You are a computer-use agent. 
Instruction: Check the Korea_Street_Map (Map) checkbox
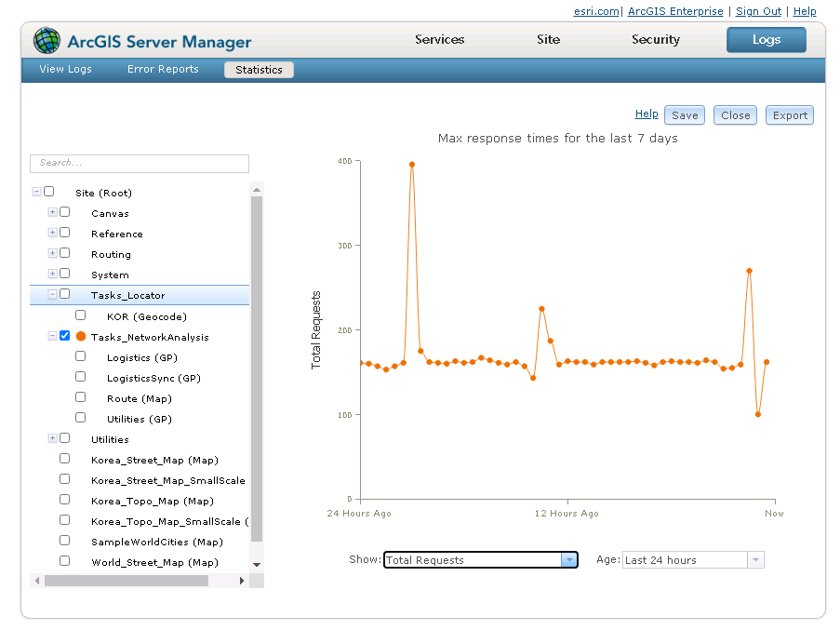[65, 458]
